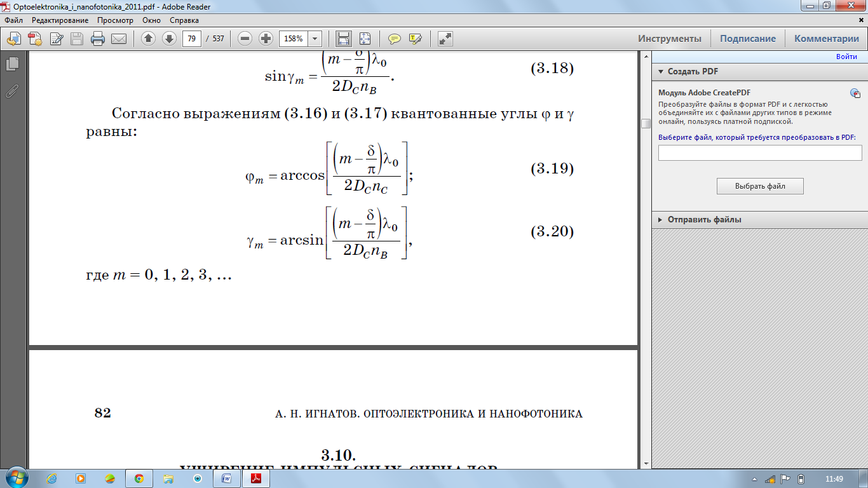868x488 pixels.
Task: Launch Internet Explorer from taskbar
Action: pyautogui.click(x=51, y=478)
